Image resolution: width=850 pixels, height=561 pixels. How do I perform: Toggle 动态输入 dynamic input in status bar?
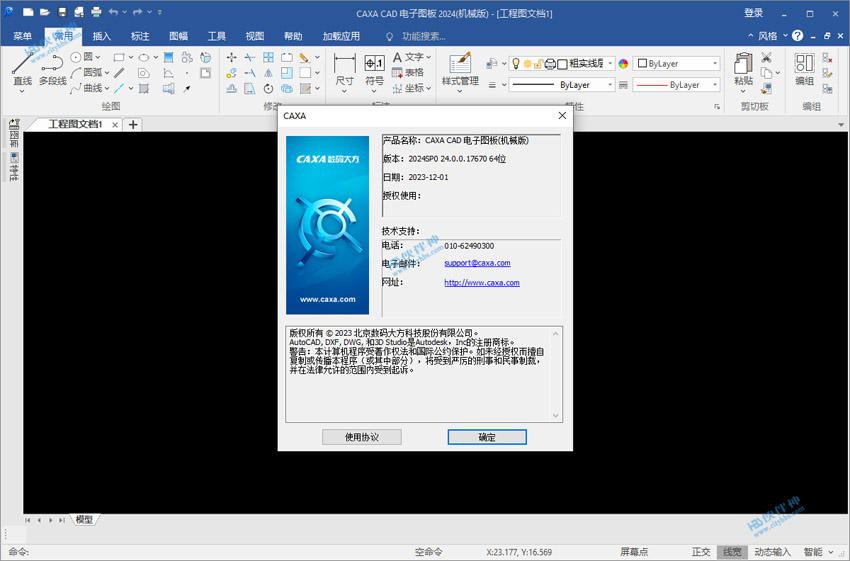pos(772,552)
